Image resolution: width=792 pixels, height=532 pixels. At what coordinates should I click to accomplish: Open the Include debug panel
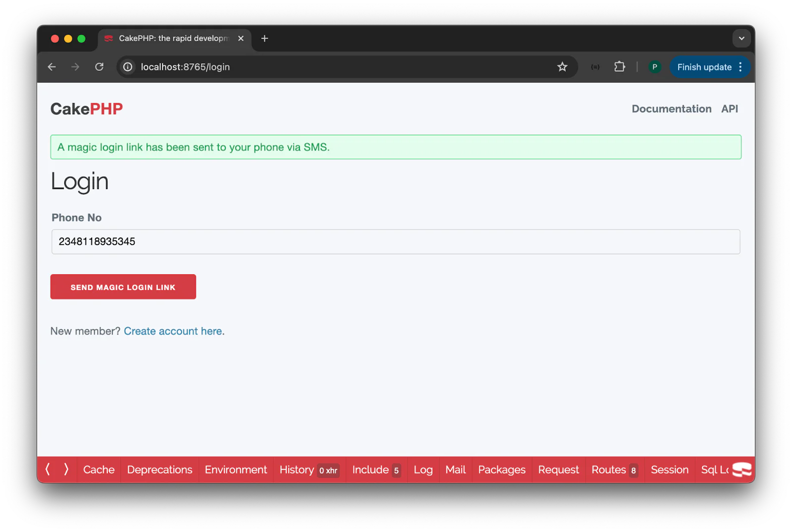376,470
